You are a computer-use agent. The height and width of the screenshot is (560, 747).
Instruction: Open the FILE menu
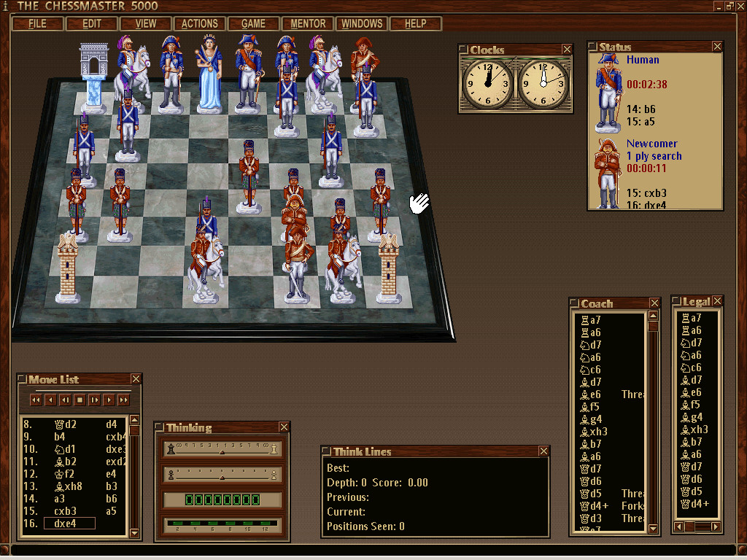(38, 23)
